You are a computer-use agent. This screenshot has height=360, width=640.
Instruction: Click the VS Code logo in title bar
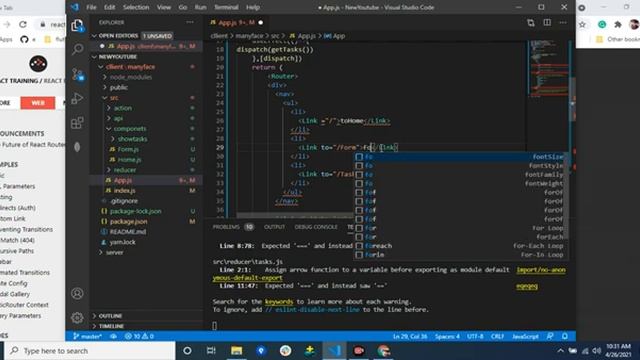(75, 7)
